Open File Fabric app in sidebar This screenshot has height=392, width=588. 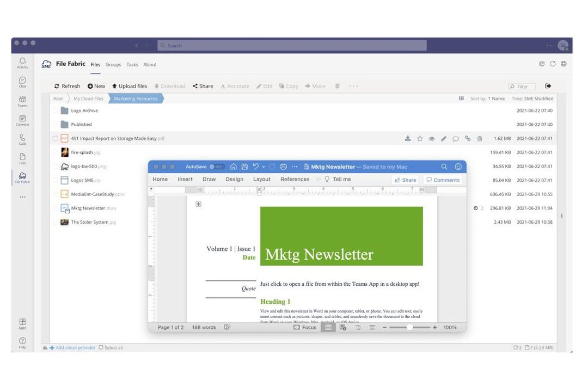pyautogui.click(x=22, y=178)
